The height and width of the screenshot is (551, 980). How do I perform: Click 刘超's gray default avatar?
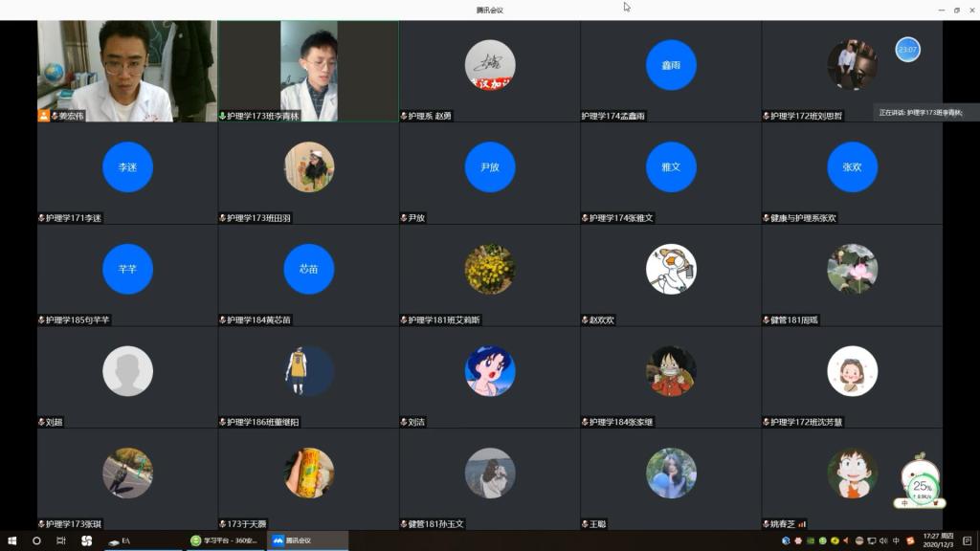click(x=127, y=371)
